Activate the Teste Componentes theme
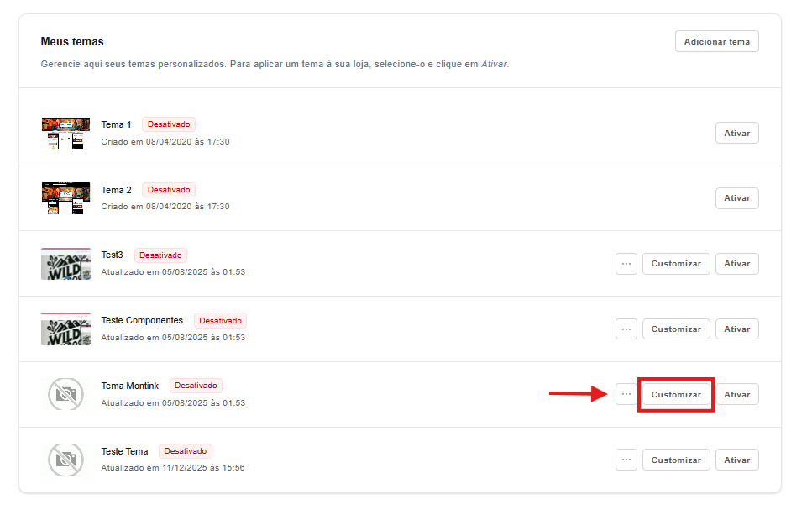The height and width of the screenshot is (510, 812). click(x=736, y=329)
